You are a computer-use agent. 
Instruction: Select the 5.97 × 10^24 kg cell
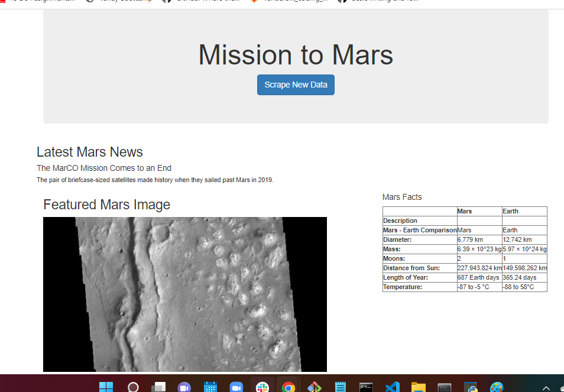524,249
